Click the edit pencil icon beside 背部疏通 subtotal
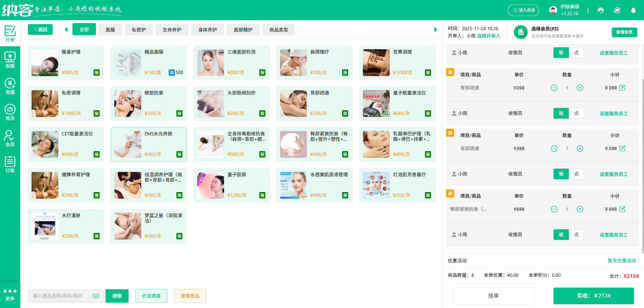644x308 pixels. point(623,88)
